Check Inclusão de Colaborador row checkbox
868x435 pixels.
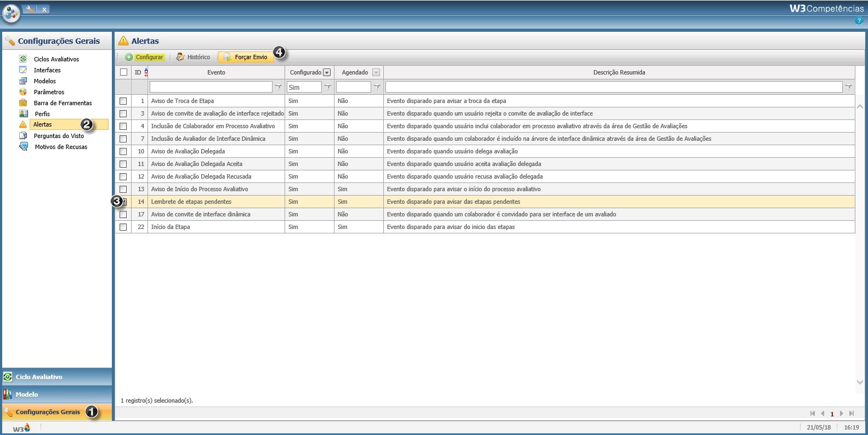(123, 126)
